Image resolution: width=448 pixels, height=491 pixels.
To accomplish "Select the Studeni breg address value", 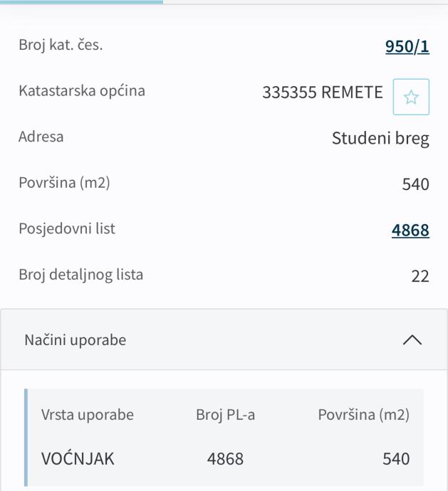I will coord(380,138).
